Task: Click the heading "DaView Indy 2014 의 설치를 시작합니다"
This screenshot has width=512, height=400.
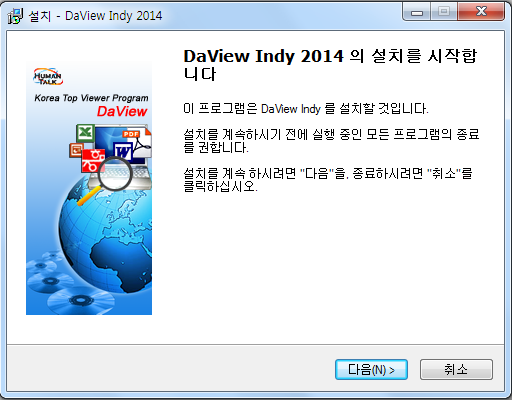Action: point(330,65)
